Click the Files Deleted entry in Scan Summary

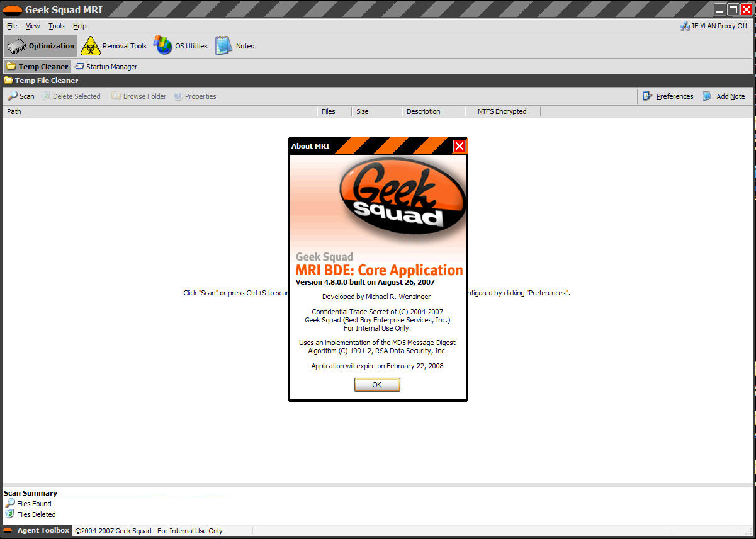click(x=30, y=514)
